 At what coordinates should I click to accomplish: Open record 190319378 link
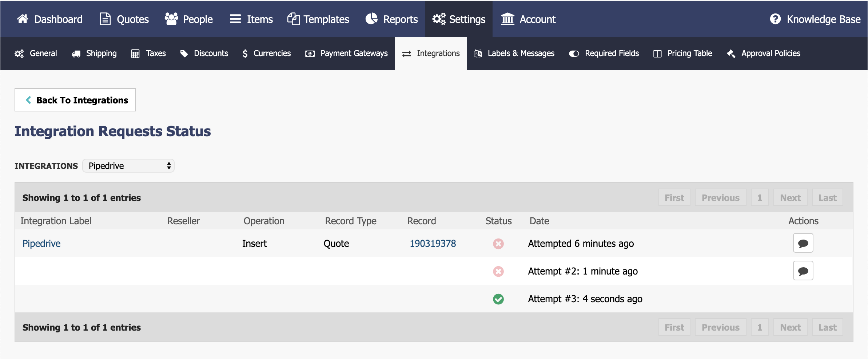click(x=433, y=244)
